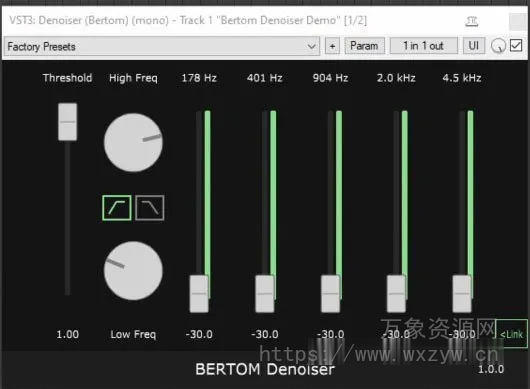Click the UI button
Screen dimensions: 530x389
(474, 46)
